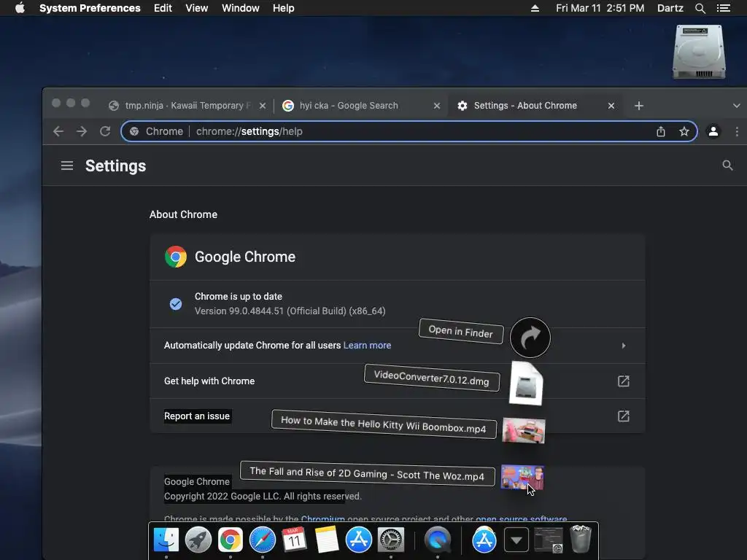Reload the Chrome settings page
The height and width of the screenshot is (560, 747).
pyautogui.click(x=105, y=131)
